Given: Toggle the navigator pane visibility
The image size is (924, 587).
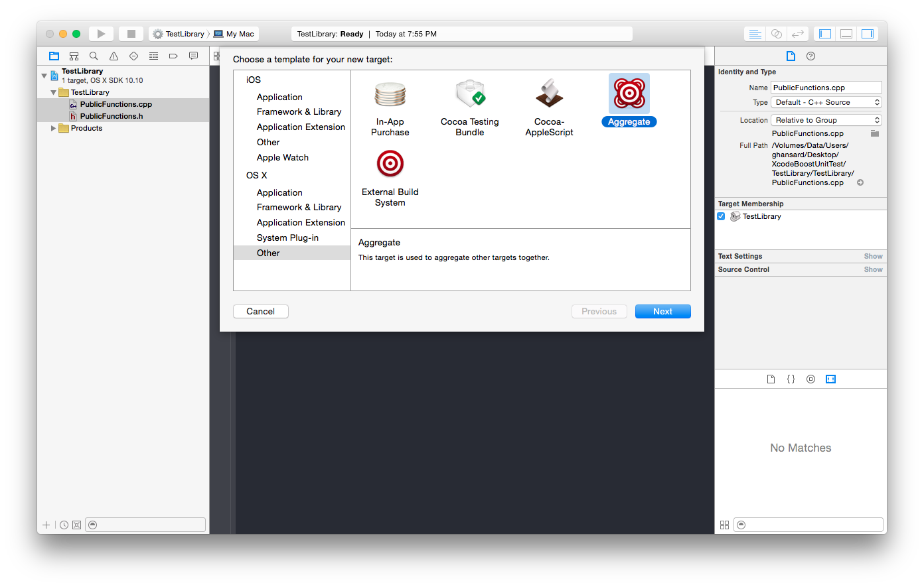Looking at the screenshot, I should point(825,34).
